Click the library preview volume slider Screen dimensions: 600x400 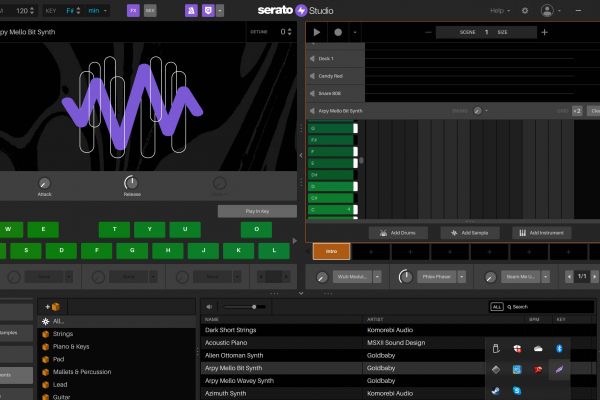[x=244, y=307]
